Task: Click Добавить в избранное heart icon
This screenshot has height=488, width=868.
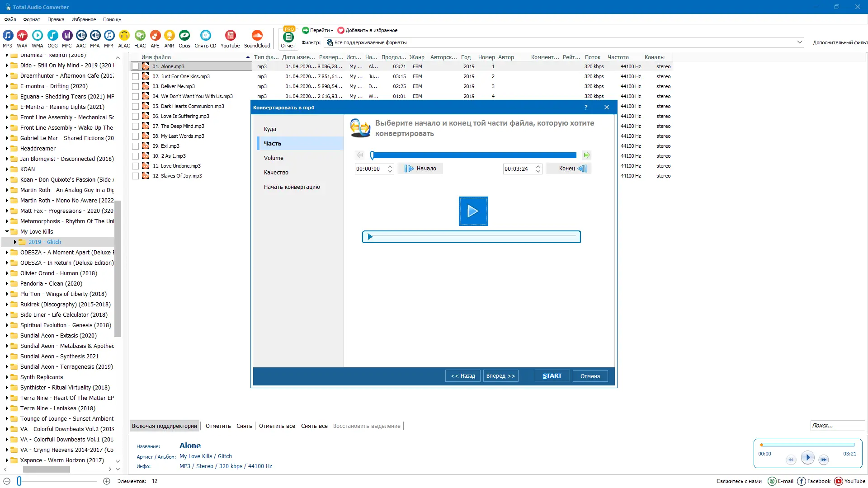Action: point(341,30)
